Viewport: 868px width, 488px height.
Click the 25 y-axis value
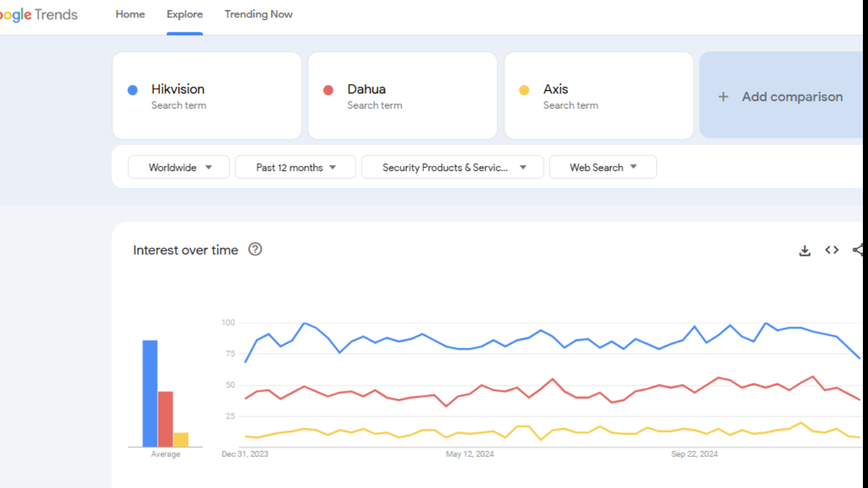[230, 416]
